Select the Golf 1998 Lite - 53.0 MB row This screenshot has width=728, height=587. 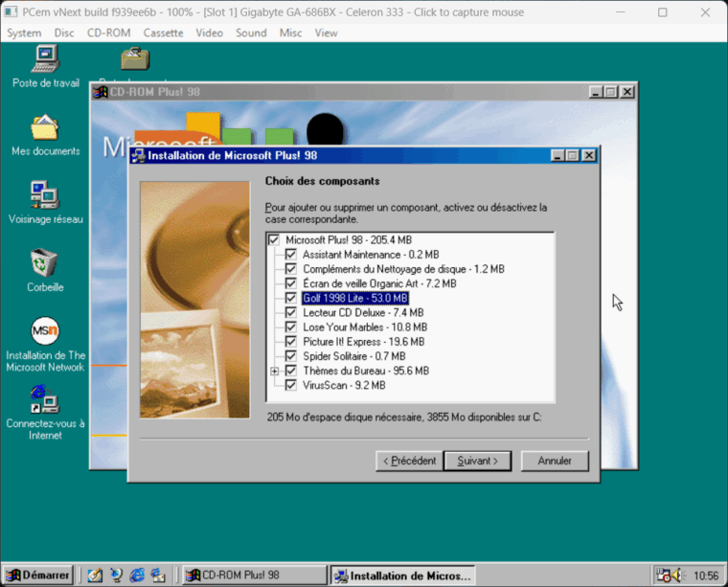[x=355, y=298]
